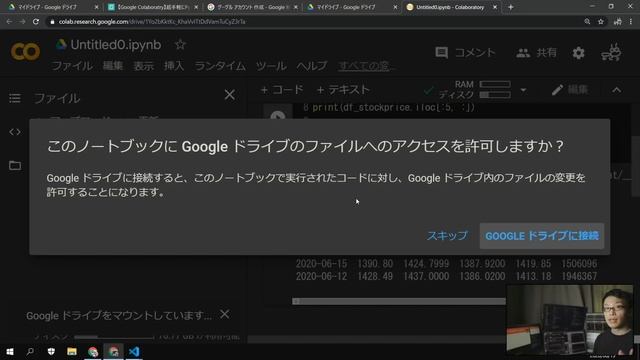Open the browser zoom magnifier icon

(587, 22)
